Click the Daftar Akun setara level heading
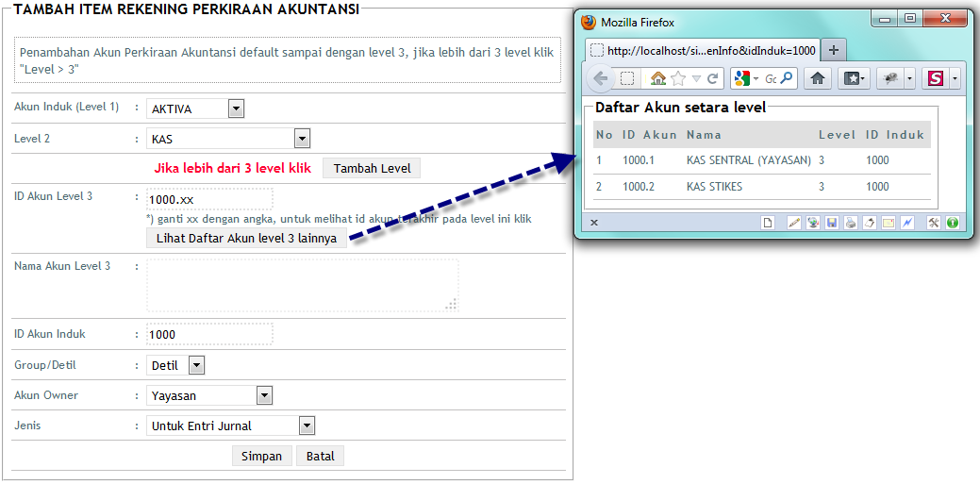980x484 pixels. click(x=680, y=107)
